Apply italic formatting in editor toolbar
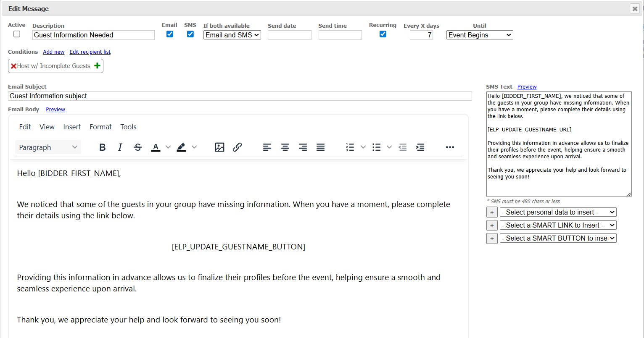Screen dimensions: 644x338 pyautogui.click(x=120, y=147)
